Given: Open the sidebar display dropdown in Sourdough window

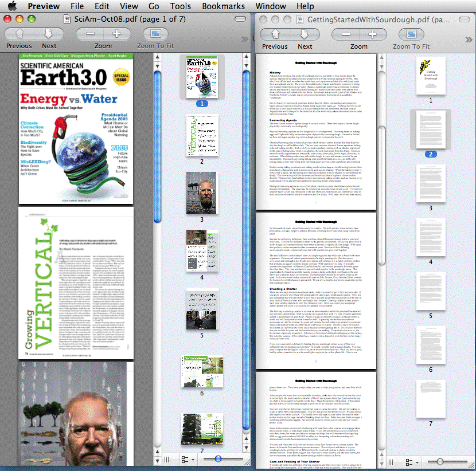Looking at the screenshot, I should pyautogui.click(x=411, y=462).
